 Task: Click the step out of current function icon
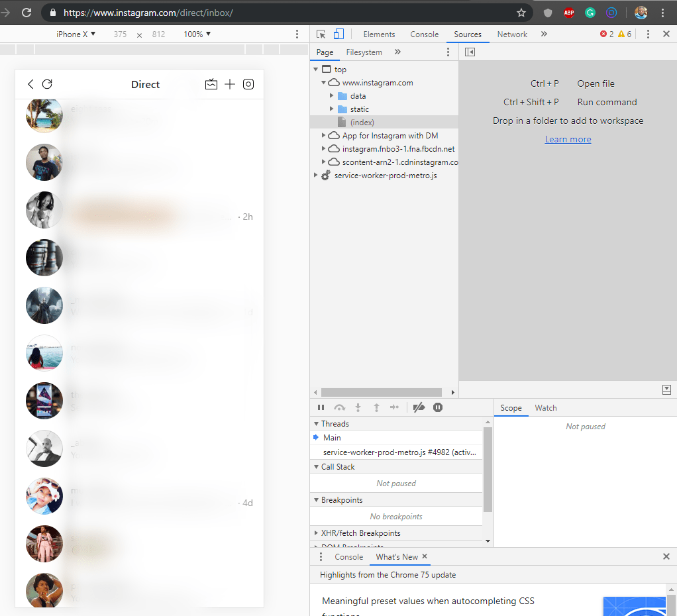(376, 407)
